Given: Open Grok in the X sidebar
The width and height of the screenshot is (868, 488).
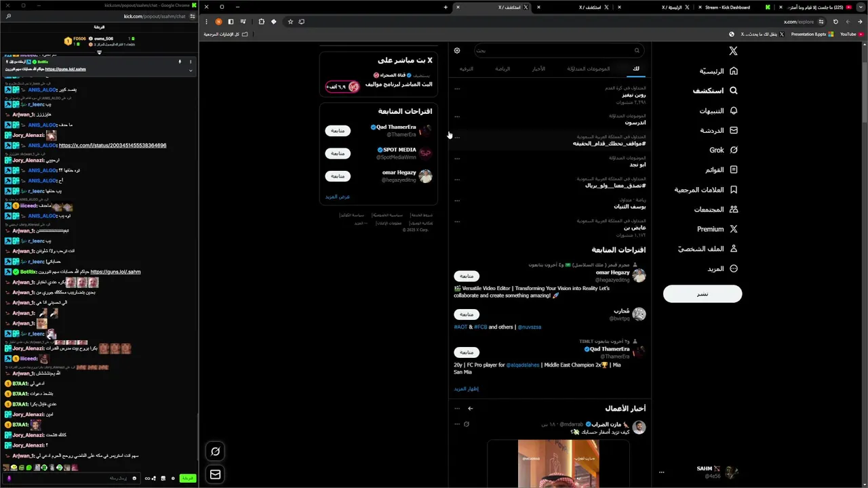Looking at the screenshot, I should pos(723,150).
